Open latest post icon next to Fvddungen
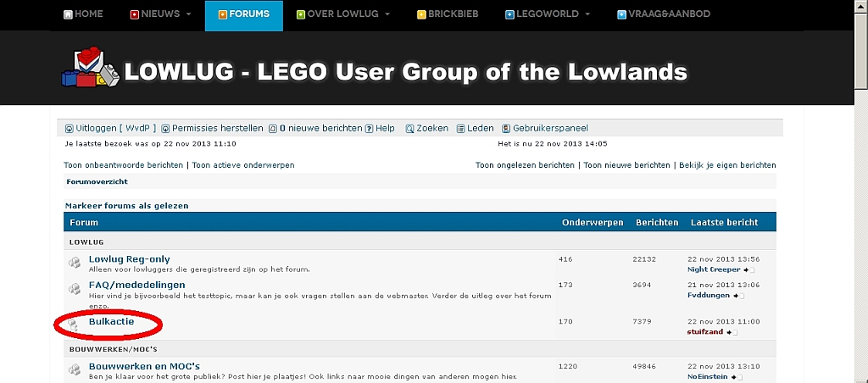The image size is (868, 383). coord(740,296)
